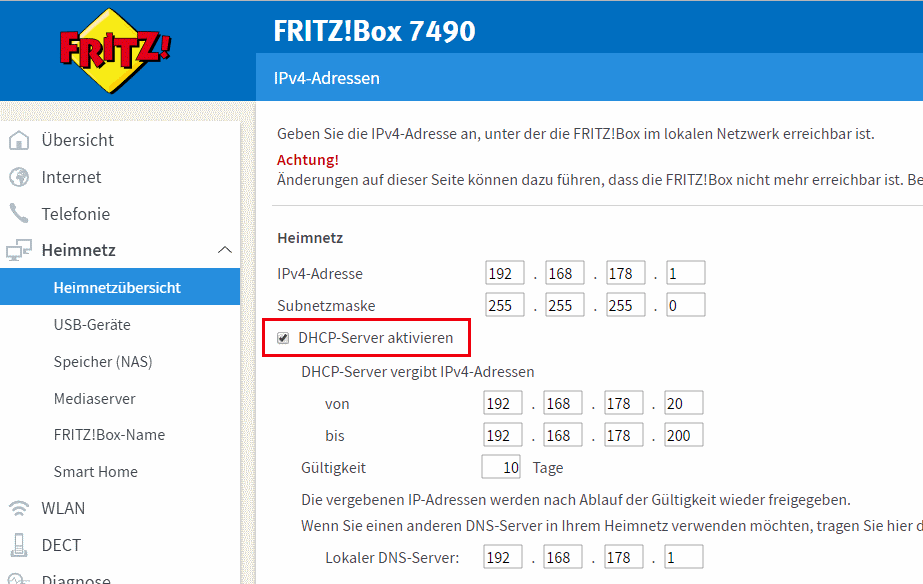This screenshot has width=923, height=584.
Task: Click DHCP 'bis' last octet field 200
Action: tap(684, 435)
